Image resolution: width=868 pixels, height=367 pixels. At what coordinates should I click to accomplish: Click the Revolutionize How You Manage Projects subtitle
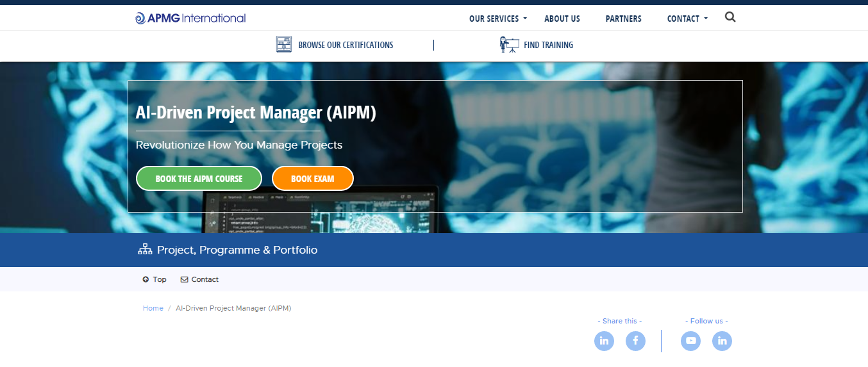pos(239,145)
